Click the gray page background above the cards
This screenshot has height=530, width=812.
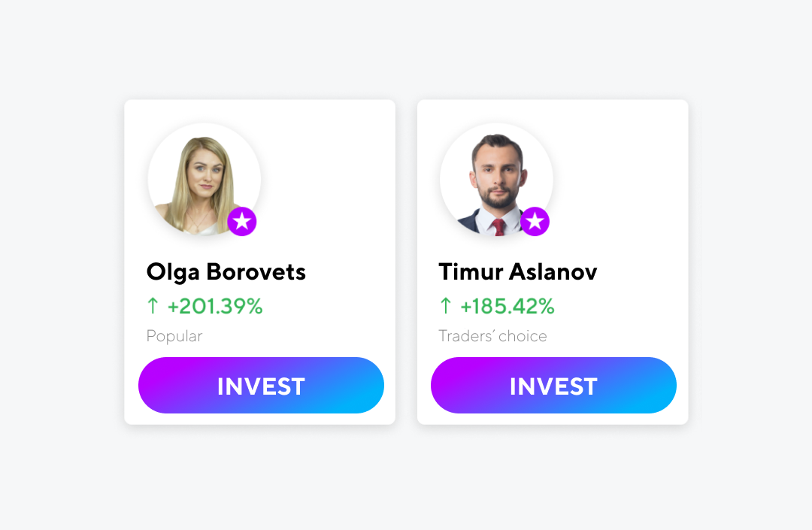point(406,49)
